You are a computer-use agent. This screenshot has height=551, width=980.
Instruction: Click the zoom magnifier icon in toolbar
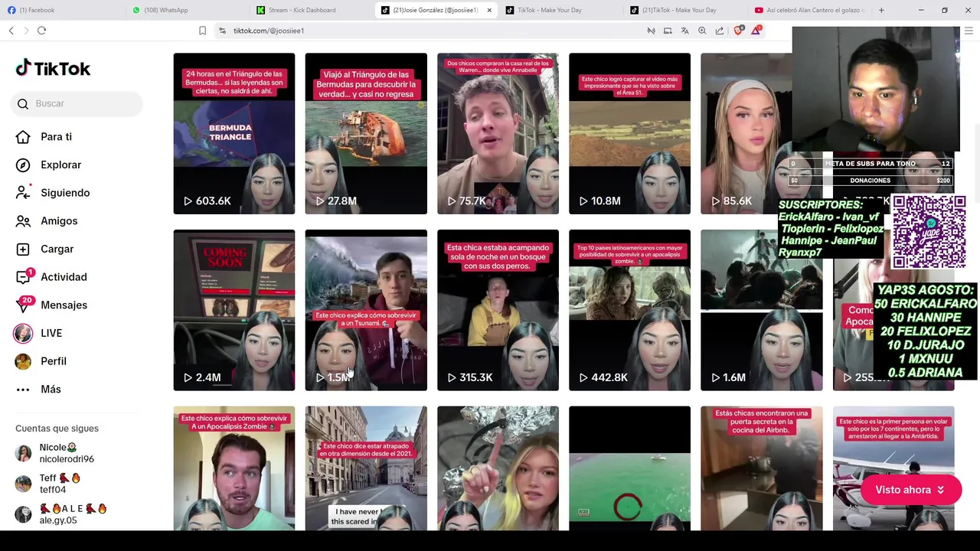pos(702,31)
